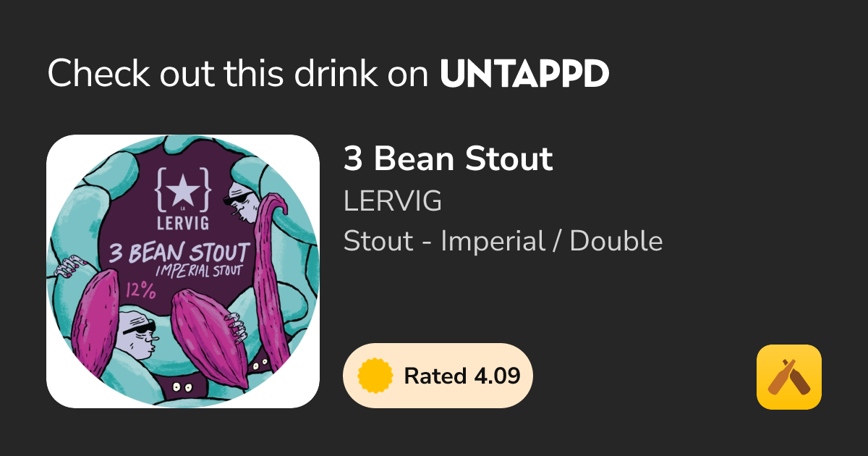Click the 3 BEAN STOUT label text

coord(179,253)
